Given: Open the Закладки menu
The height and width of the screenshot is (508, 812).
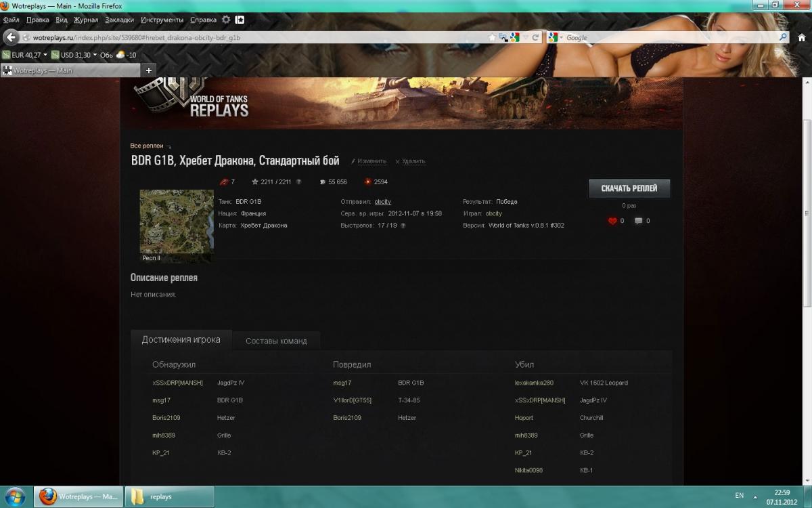Looking at the screenshot, I should click(119, 20).
